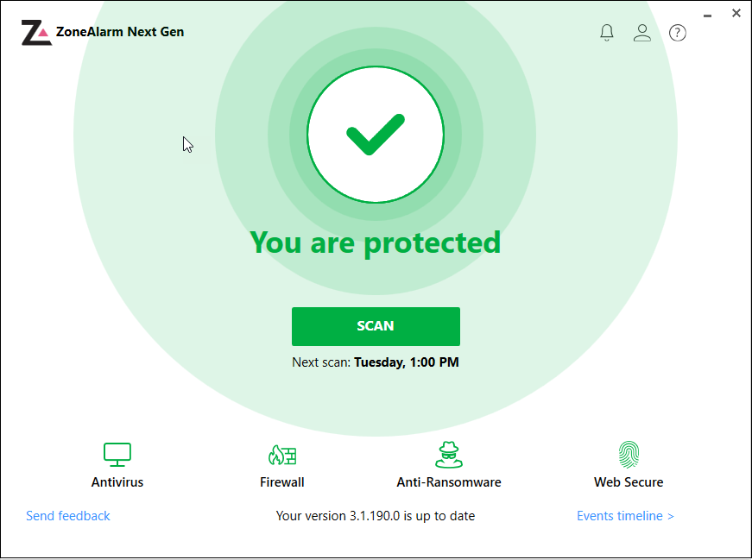Open the Firewall flame icon

coord(282,455)
